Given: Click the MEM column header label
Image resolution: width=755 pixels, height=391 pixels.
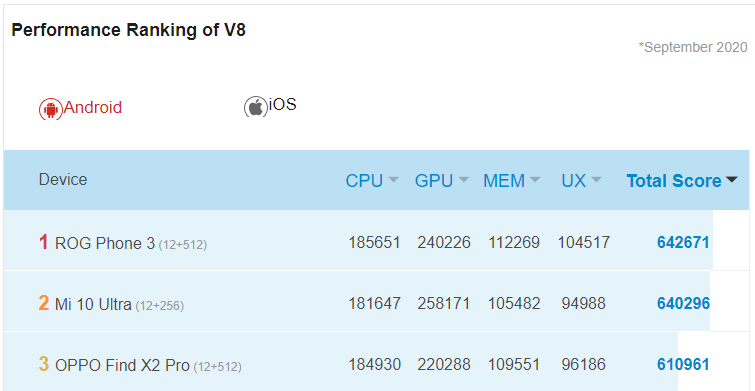Looking at the screenshot, I should click(x=504, y=181).
